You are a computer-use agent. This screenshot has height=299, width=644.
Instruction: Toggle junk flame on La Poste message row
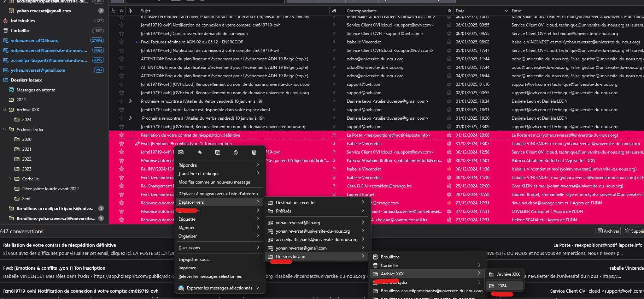[449, 135]
